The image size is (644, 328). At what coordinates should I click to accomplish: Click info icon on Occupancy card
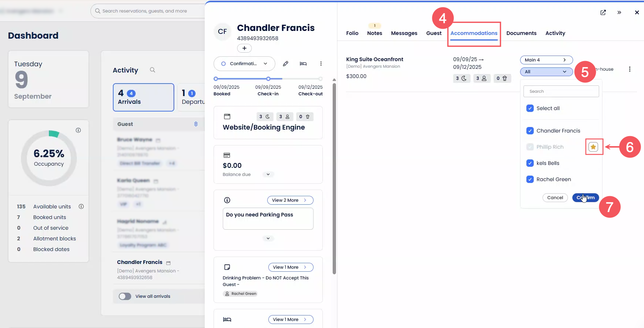point(78,130)
